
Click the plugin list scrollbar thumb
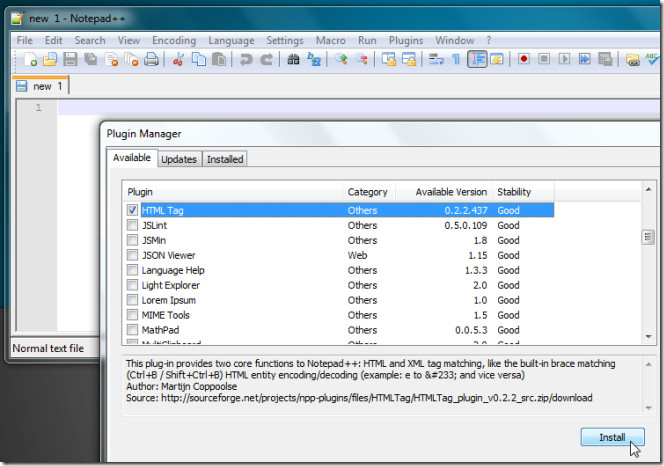[x=648, y=237]
